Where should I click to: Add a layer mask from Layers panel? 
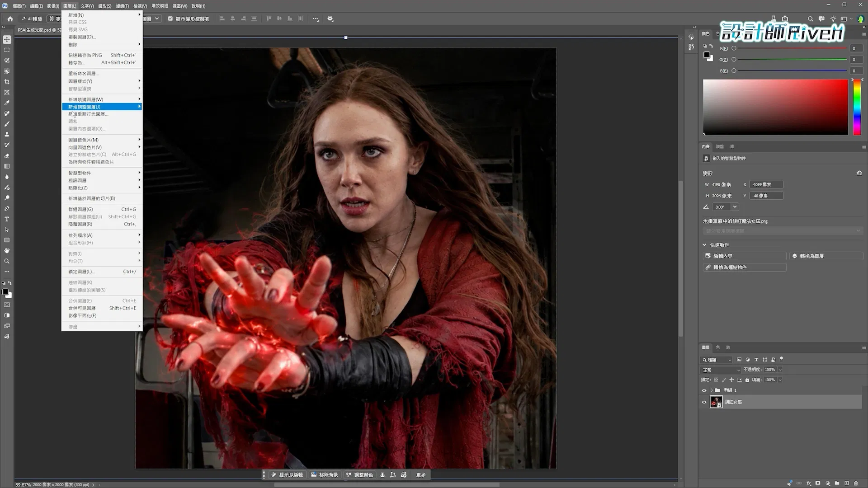(818, 483)
